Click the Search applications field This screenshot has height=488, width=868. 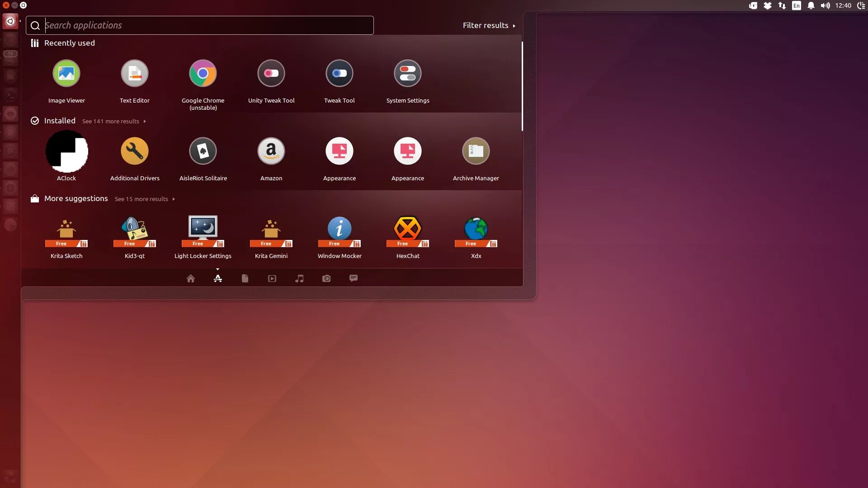coord(200,25)
